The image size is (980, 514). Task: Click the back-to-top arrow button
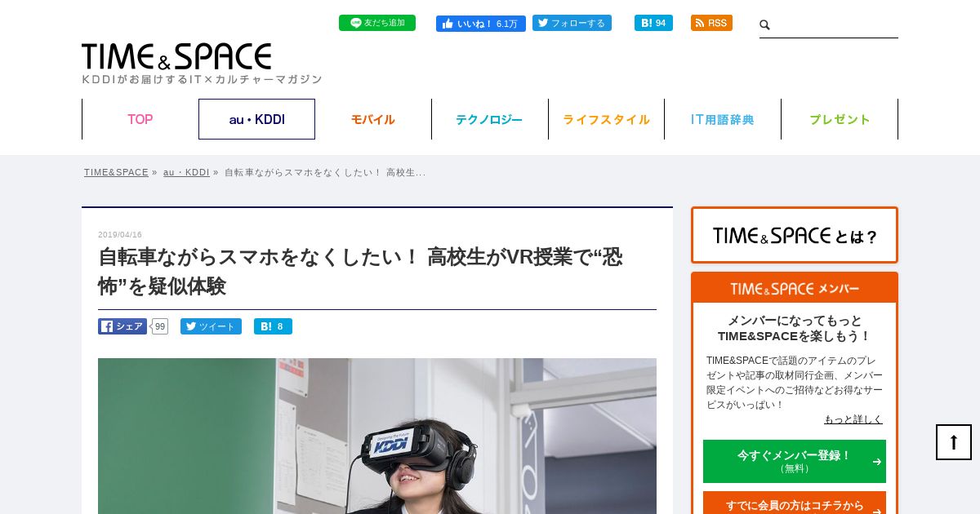[954, 442]
